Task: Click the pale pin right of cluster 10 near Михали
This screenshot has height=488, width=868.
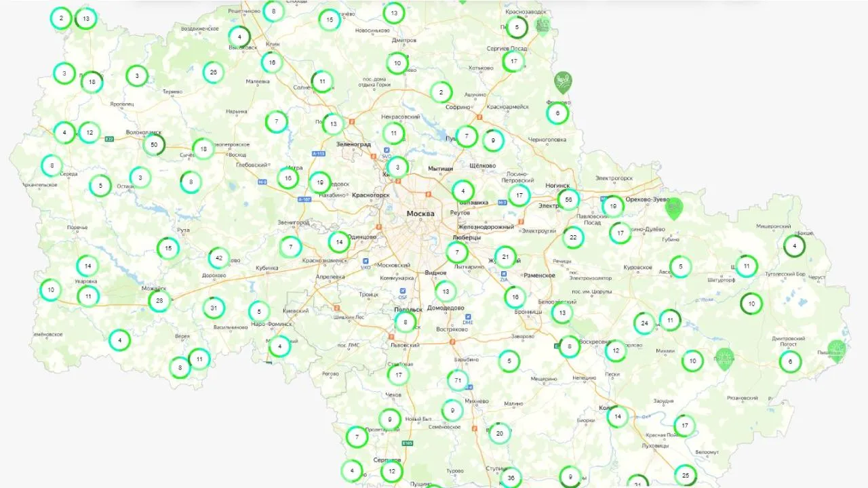Action: [725, 359]
